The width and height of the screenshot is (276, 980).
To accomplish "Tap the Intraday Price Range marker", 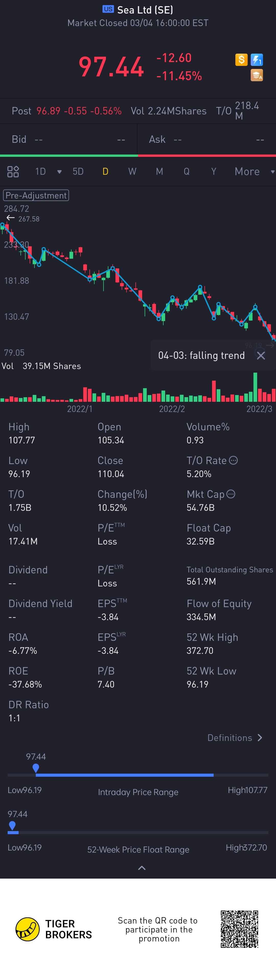I will [36, 768].
